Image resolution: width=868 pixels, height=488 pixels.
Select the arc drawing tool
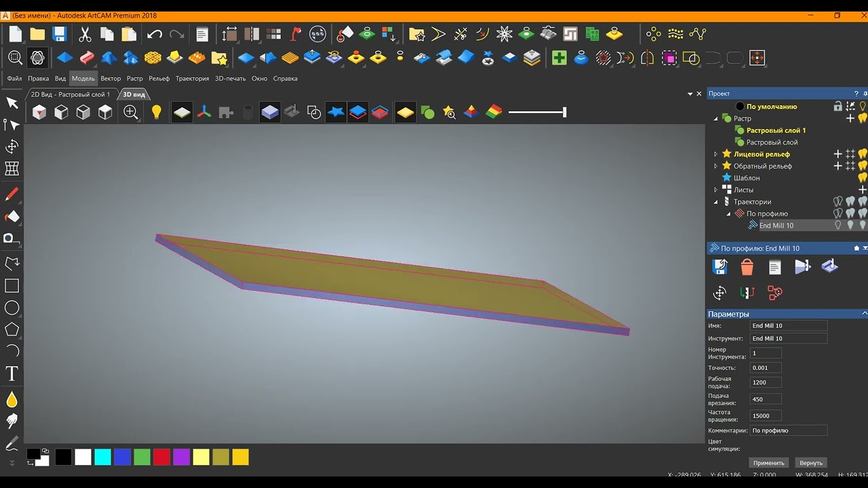pyautogui.click(x=12, y=351)
